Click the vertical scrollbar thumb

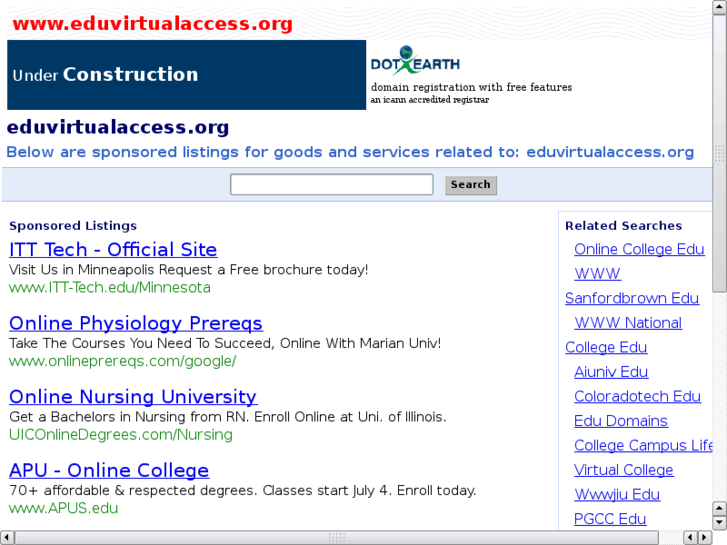719,153
